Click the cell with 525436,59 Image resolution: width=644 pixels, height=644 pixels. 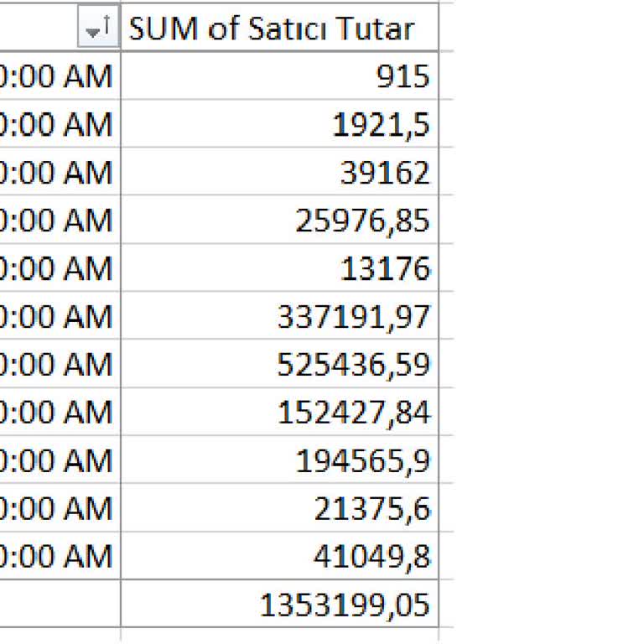pyautogui.click(x=279, y=364)
